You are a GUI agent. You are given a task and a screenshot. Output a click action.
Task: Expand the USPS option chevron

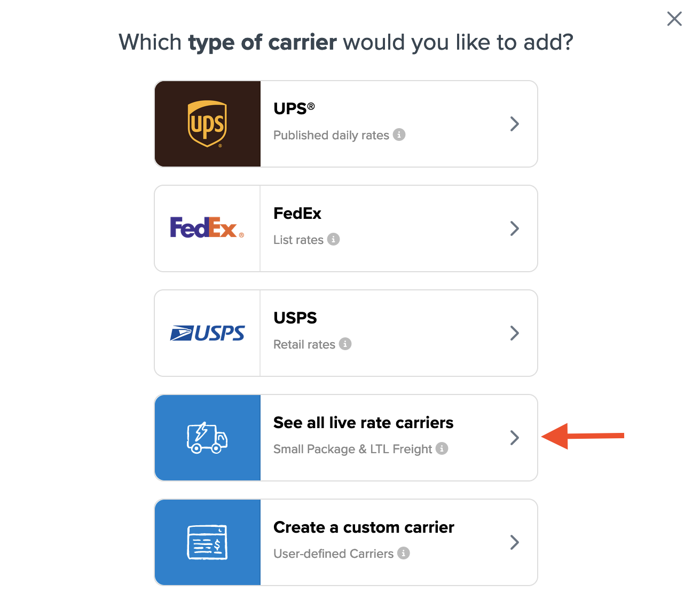(x=514, y=333)
